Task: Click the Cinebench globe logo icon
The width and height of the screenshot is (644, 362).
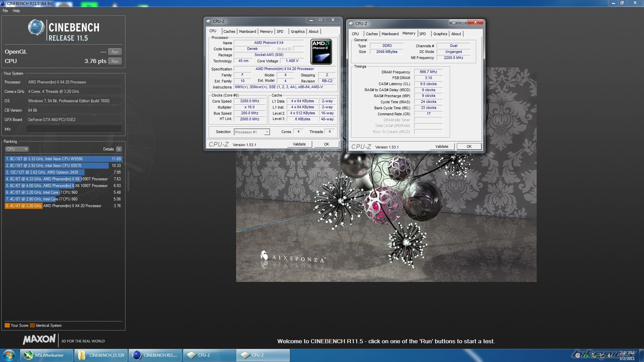Action: coord(36,27)
